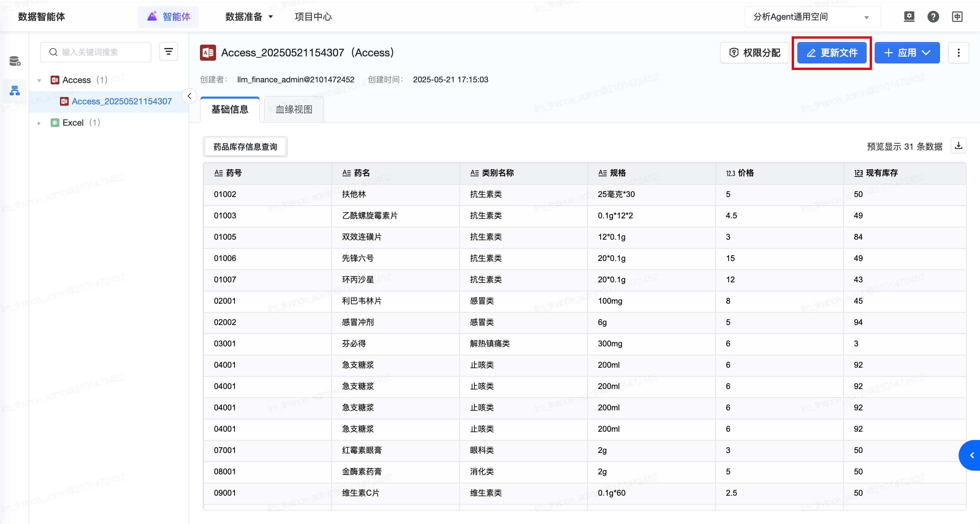
Task: Select the dataset tree sidebar icon
Action: [15, 91]
